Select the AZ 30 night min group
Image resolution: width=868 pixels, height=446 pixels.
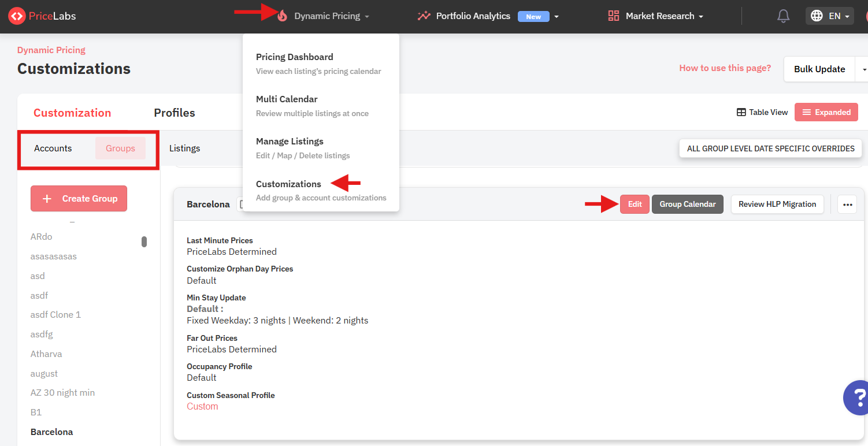62,393
